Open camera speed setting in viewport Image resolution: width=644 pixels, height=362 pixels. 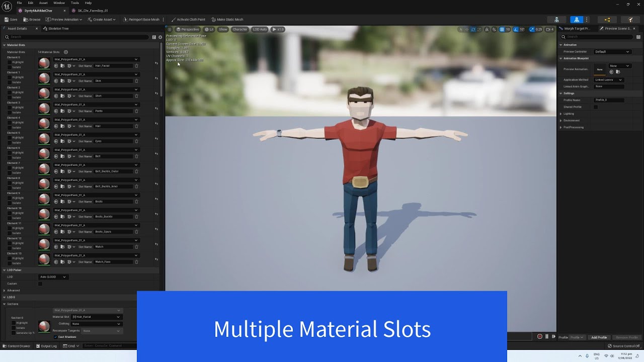coord(549,29)
